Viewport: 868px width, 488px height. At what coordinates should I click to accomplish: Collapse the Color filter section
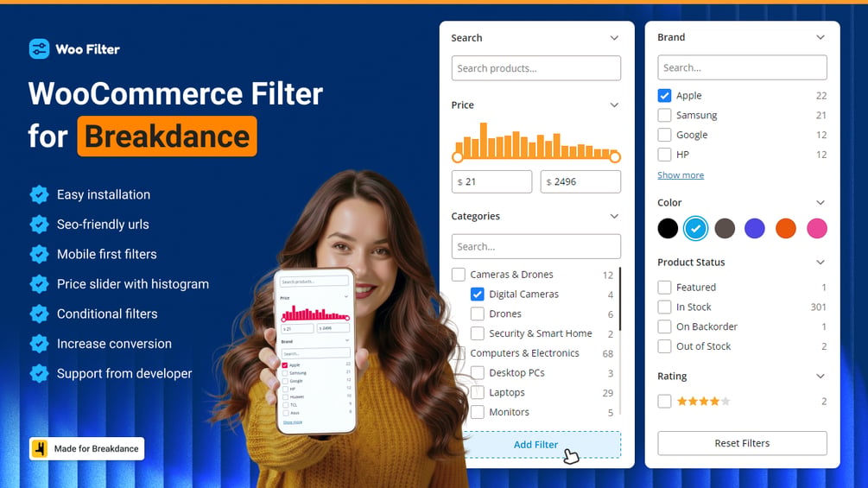pyautogui.click(x=820, y=202)
